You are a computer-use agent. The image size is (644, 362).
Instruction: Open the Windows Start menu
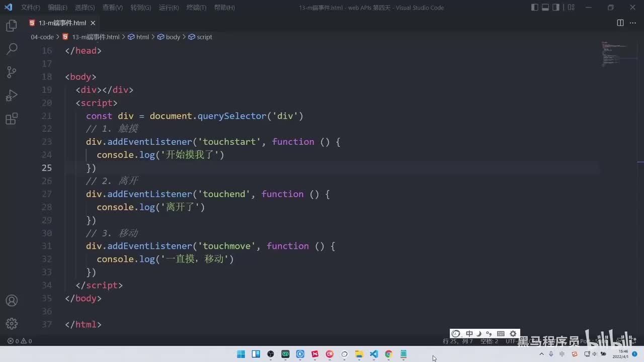(241, 354)
